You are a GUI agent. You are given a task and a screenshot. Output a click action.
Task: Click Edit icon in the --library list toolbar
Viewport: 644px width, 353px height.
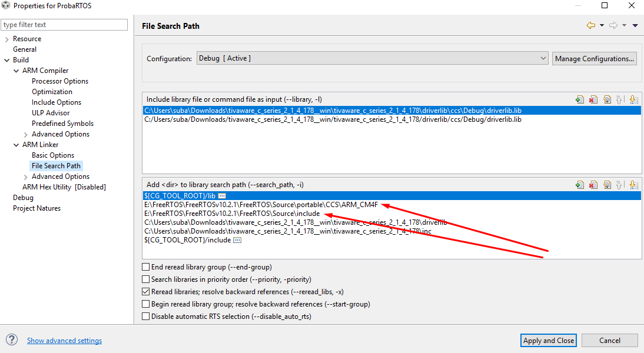[x=607, y=100]
